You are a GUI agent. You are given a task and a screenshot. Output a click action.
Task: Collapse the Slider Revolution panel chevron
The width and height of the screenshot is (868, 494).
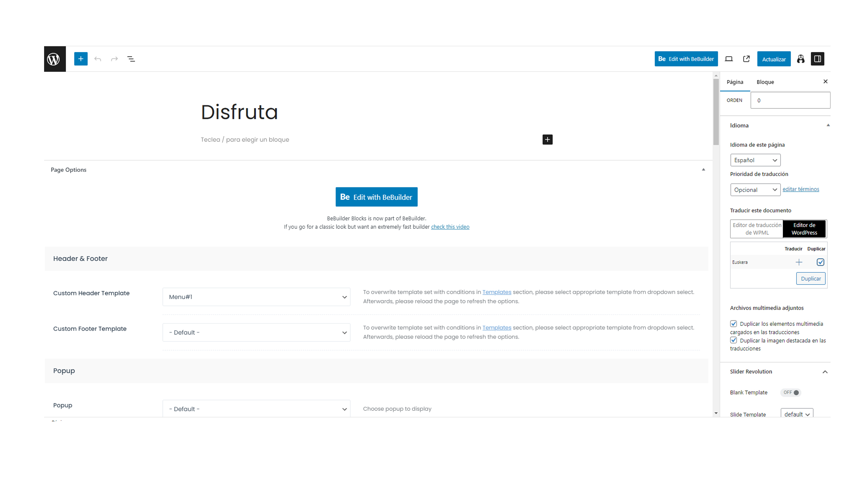[x=825, y=372]
